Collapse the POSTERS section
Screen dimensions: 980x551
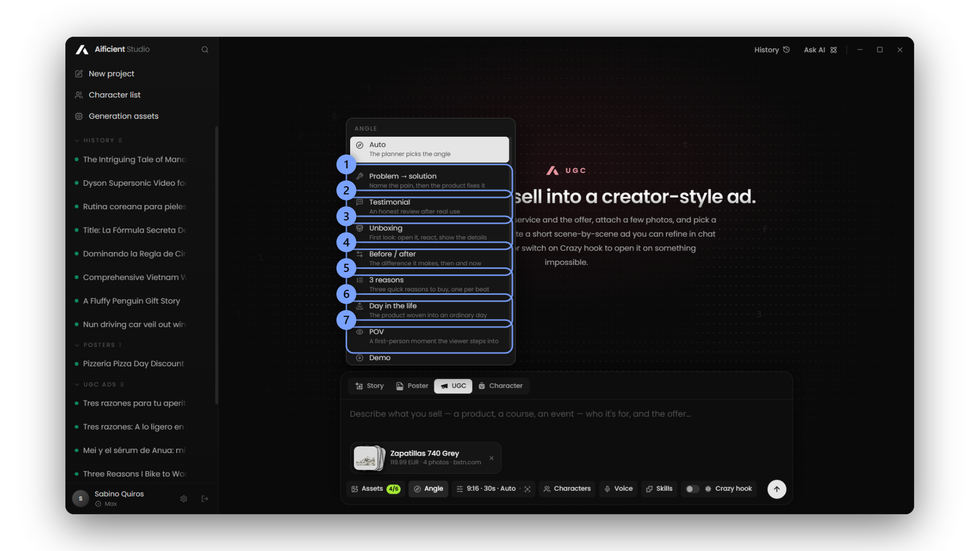(x=99, y=345)
